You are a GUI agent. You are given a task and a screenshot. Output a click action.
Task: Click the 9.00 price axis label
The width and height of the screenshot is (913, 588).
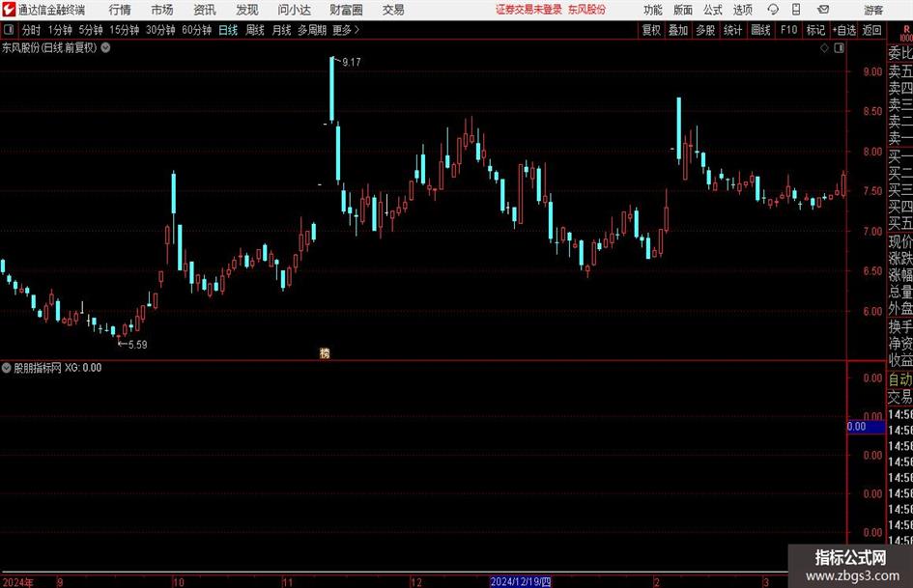(872, 71)
